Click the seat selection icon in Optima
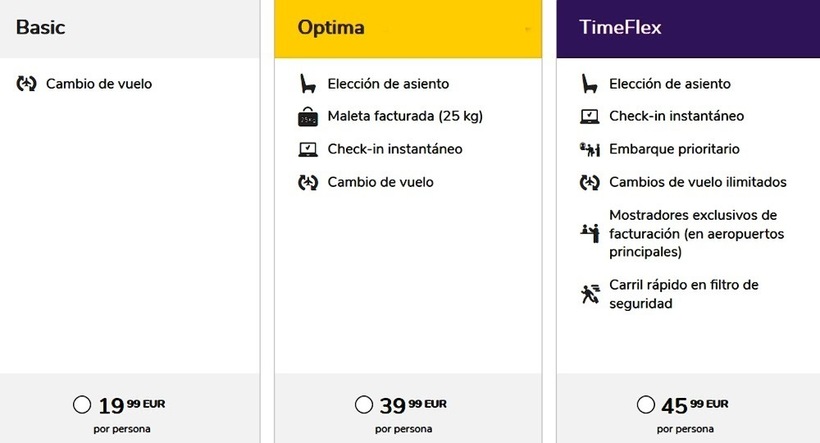The height and width of the screenshot is (443, 820). 308,84
